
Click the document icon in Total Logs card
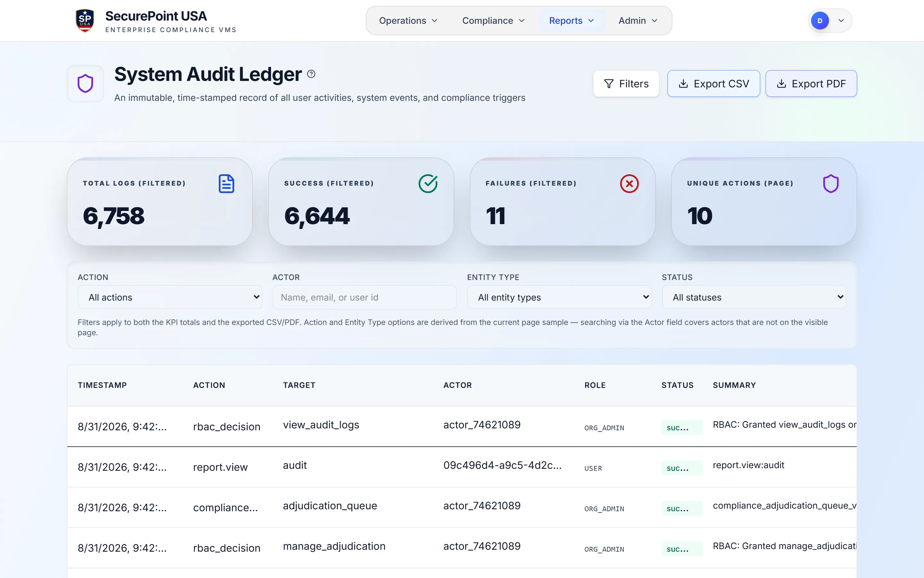click(x=227, y=184)
